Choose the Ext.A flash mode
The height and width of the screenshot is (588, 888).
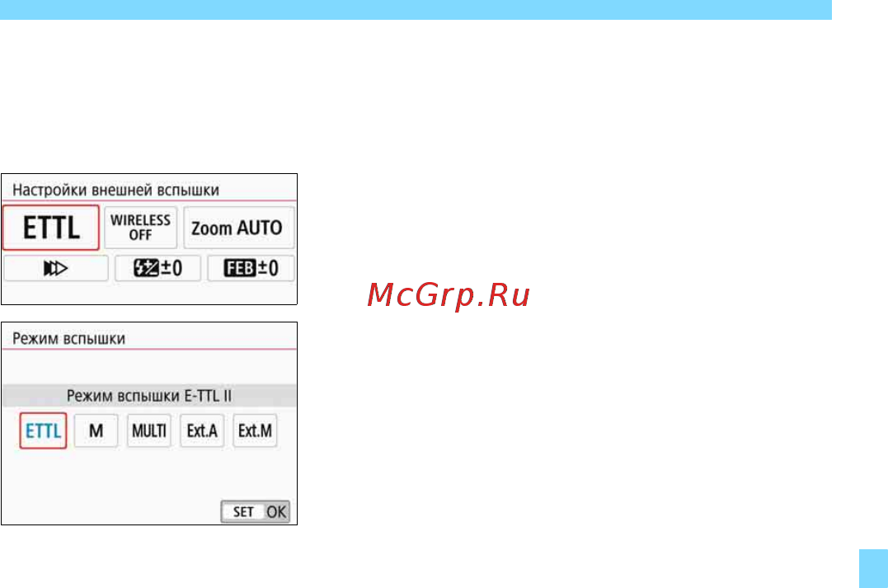point(202,431)
